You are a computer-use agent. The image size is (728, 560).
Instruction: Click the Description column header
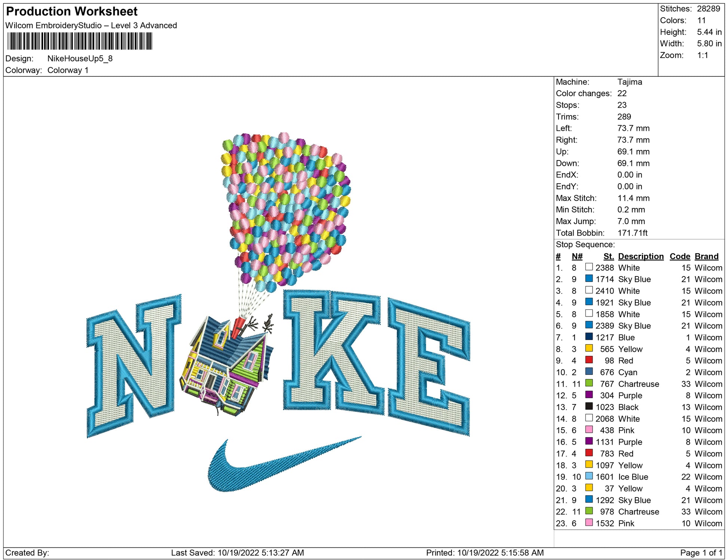tap(640, 256)
